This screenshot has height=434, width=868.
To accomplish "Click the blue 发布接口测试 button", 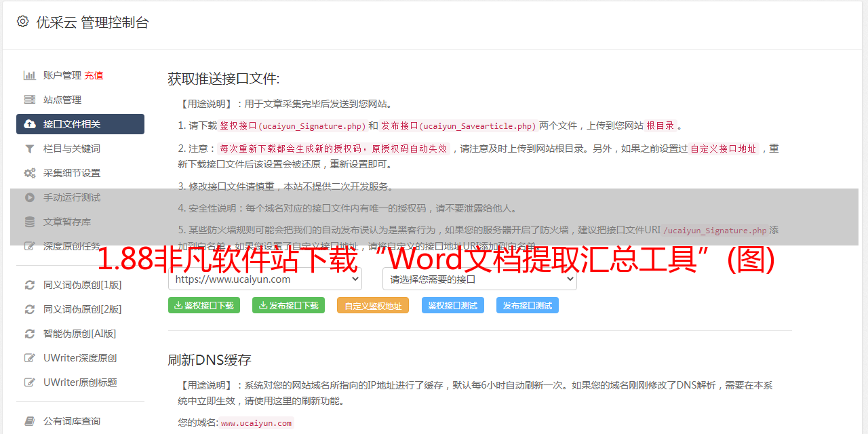I will pos(528,305).
